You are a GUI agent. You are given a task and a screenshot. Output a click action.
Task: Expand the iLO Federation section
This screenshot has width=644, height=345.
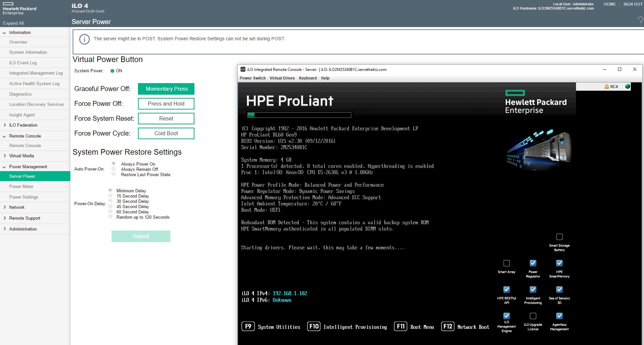pos(4,125)
